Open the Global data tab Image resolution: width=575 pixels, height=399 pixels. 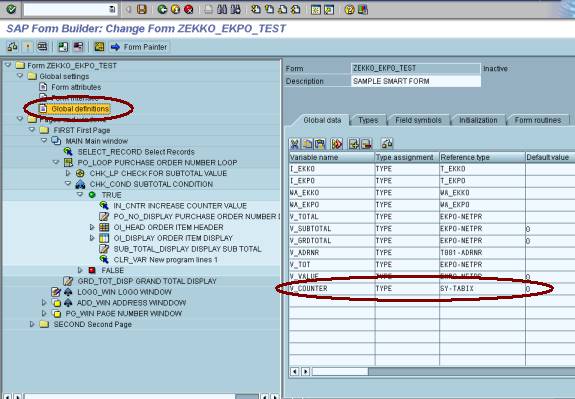(322, 120)
